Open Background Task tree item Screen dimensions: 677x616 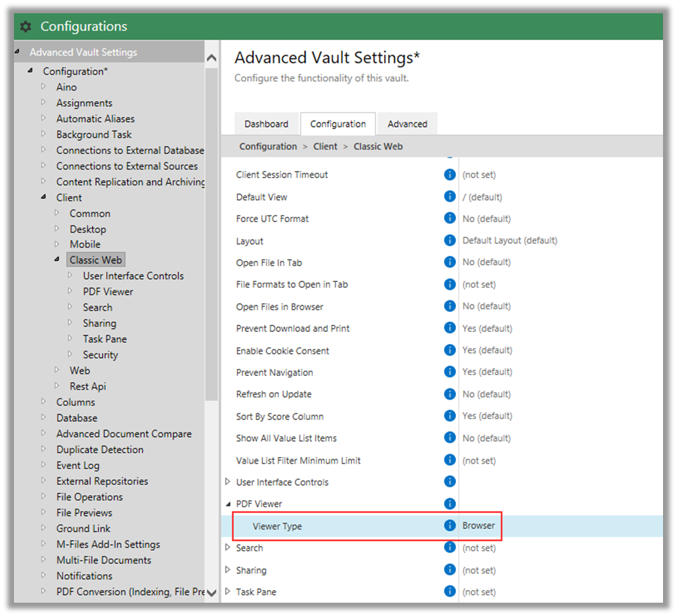point(94,134)
